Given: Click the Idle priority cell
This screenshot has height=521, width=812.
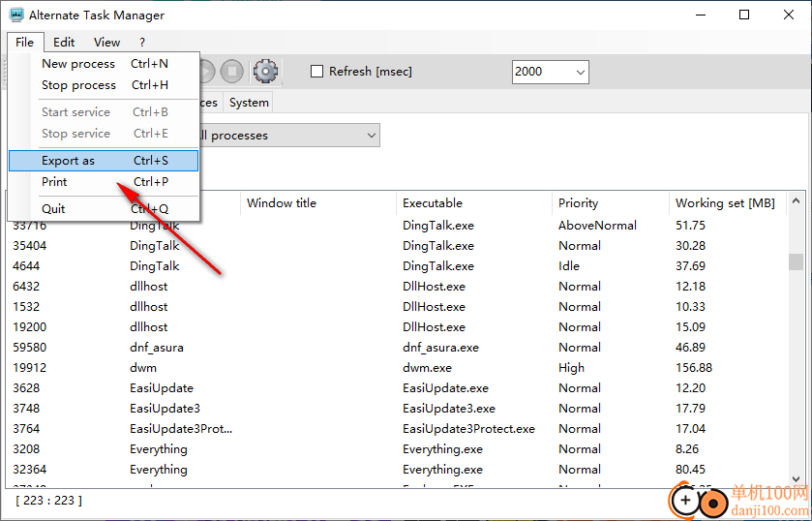Looking at the screenshot, I should [569, 266].
